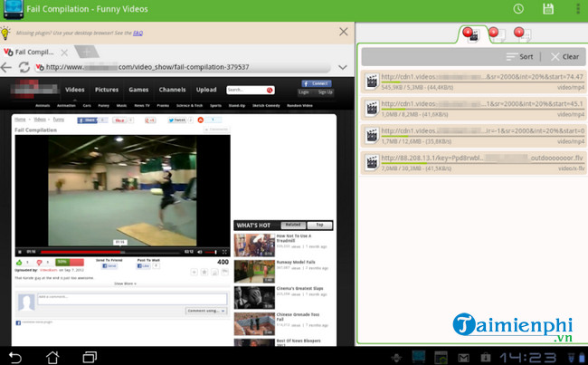Open the Channels menu on website
588x365 pixels.
click(x=172, y=90)
